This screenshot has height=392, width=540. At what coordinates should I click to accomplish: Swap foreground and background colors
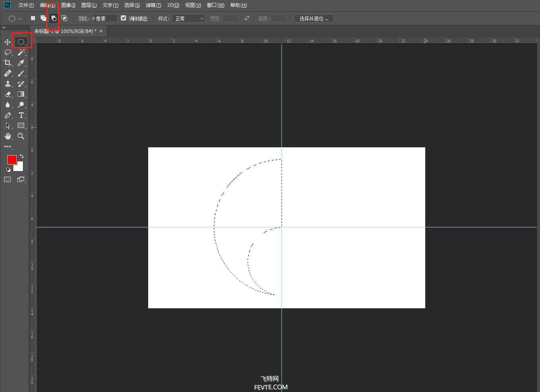(x=22, y=156)
